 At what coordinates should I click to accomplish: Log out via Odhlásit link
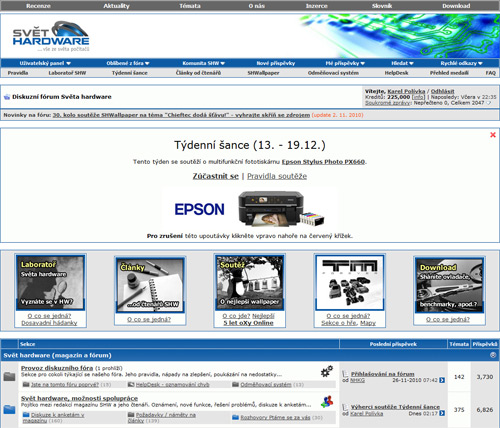tap(443, 91)
